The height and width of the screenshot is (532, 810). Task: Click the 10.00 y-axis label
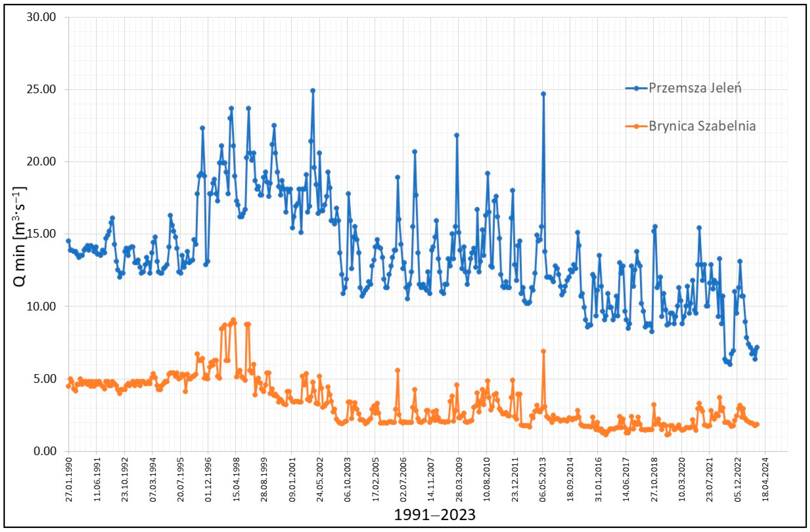click(41, 306)
